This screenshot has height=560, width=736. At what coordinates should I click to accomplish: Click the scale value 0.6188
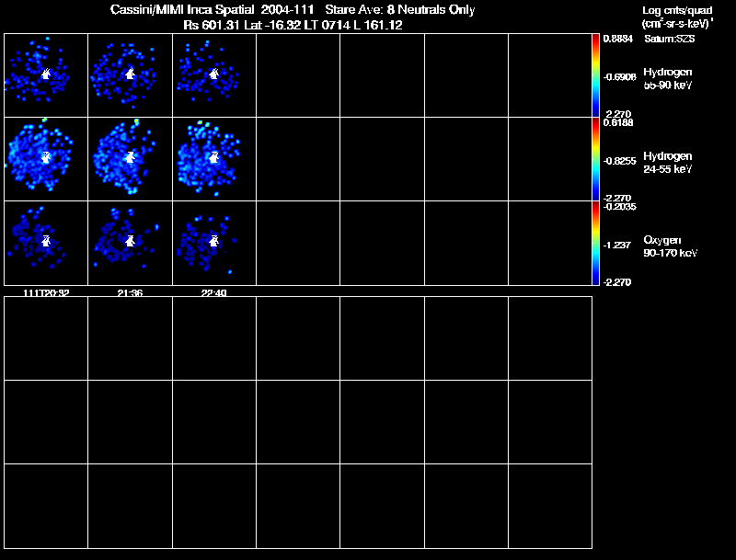point(618,122)
